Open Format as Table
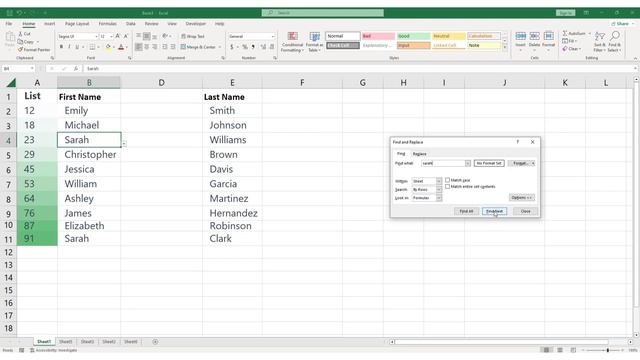 point(314,42)
